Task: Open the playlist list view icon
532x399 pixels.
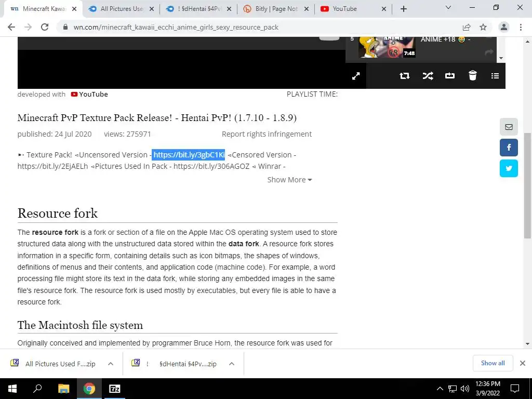Action: (495, 76)
